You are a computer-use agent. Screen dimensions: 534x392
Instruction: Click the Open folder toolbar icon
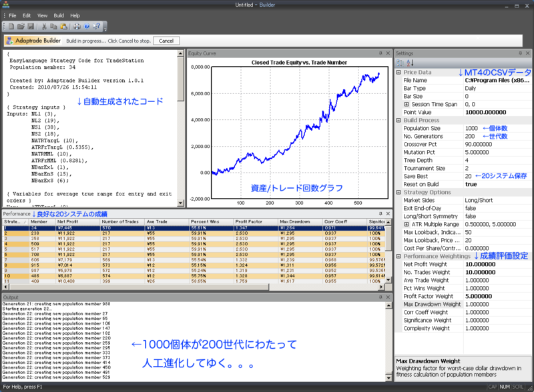pyautogui.click(x=21, y=26)
